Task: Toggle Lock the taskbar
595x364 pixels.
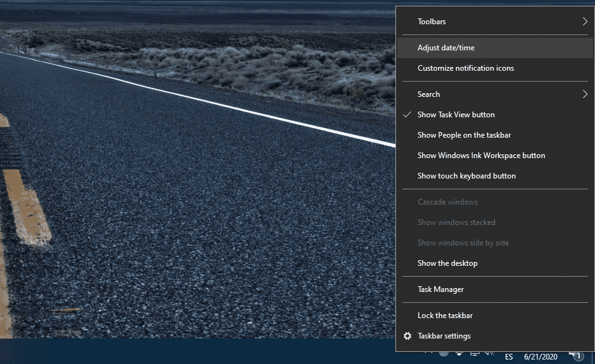Action: (x=444, y=316)
